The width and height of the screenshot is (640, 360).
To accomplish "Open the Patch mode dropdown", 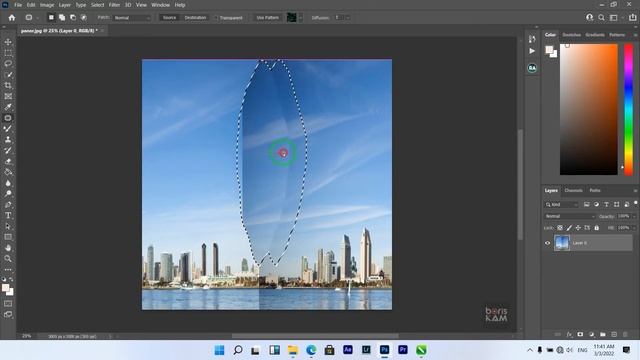I will point(131,18).
